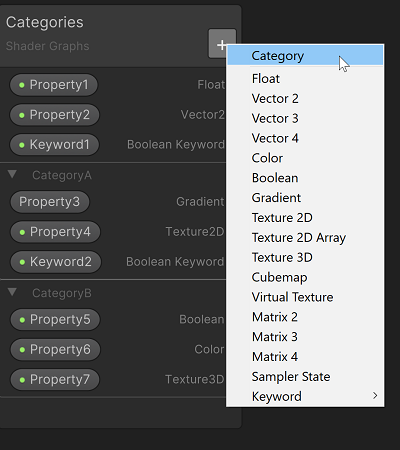Select the Property5 boolean pill
400x450 pixels.
point(55,319)
